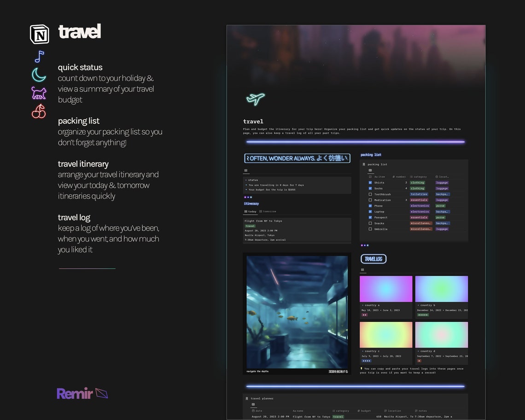
Task: Click the orange-yellow gradient cover of country c
Action: click(386, 335)
